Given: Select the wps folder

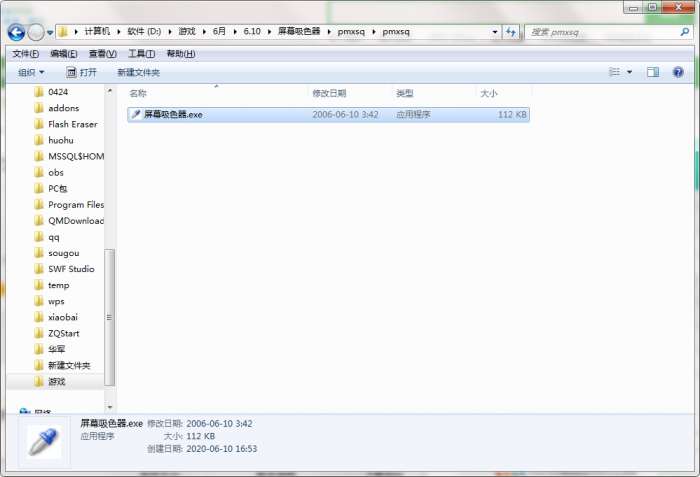Looking at the screenshot, I should (56, 301).
